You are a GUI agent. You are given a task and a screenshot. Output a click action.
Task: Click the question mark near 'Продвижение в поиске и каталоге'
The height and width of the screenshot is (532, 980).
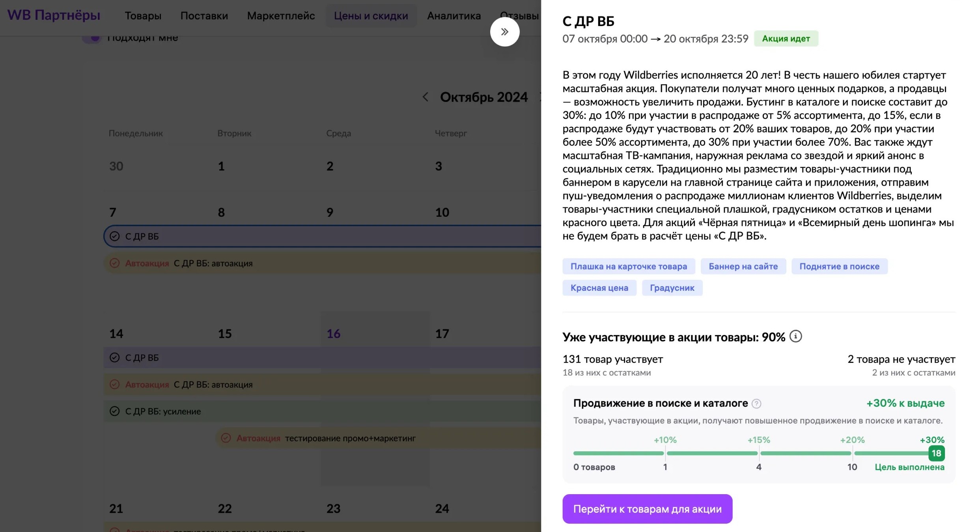click(x=757, y=403)
